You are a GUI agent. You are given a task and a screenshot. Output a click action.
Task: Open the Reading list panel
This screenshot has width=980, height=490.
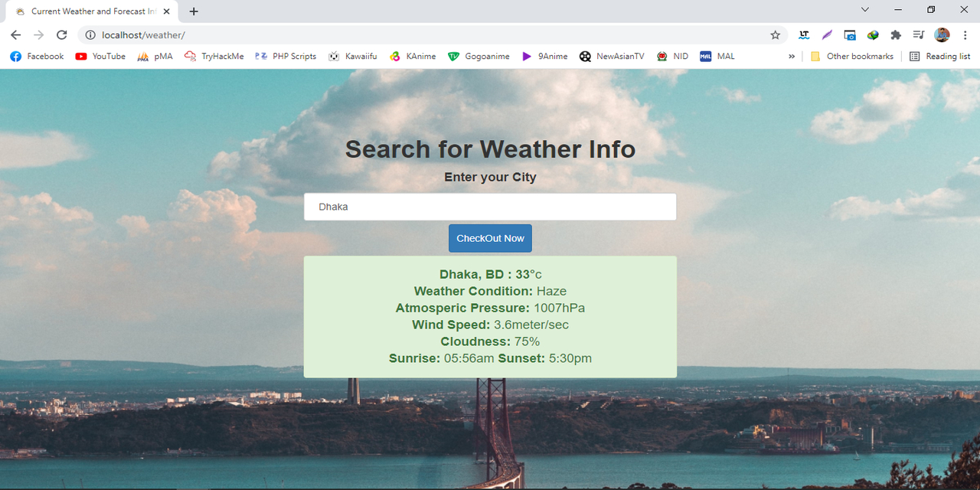pos(940,56)
